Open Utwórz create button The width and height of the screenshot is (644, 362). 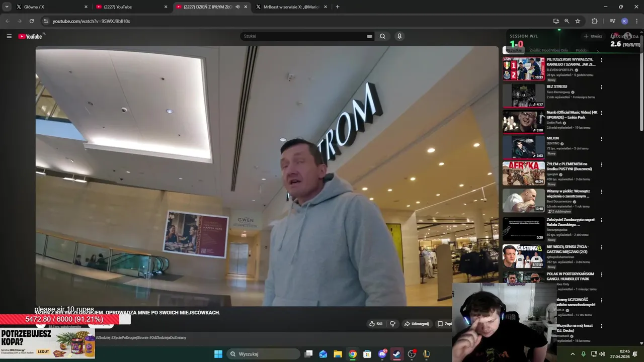click(593, 36)
